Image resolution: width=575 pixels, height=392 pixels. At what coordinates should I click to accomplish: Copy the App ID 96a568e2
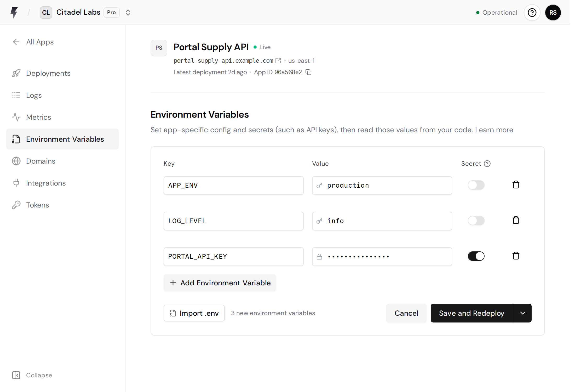309,72
